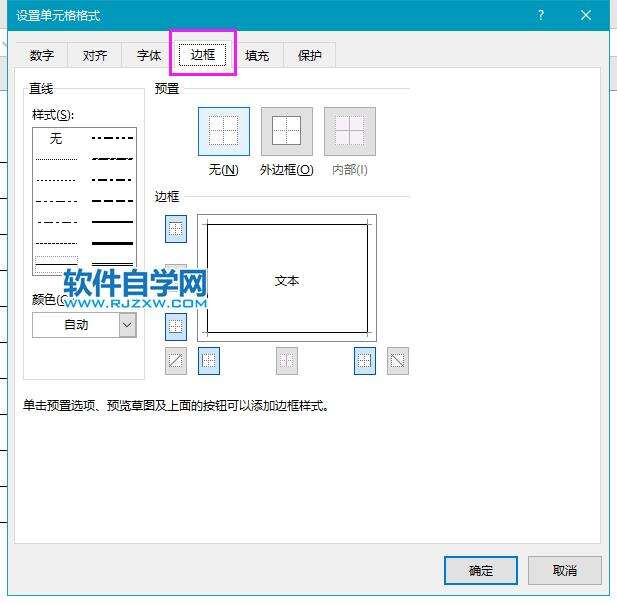The height and width of the screenshot is (603, 617).
Task: Click the 取消 button
Action: (x=565, y=570)
